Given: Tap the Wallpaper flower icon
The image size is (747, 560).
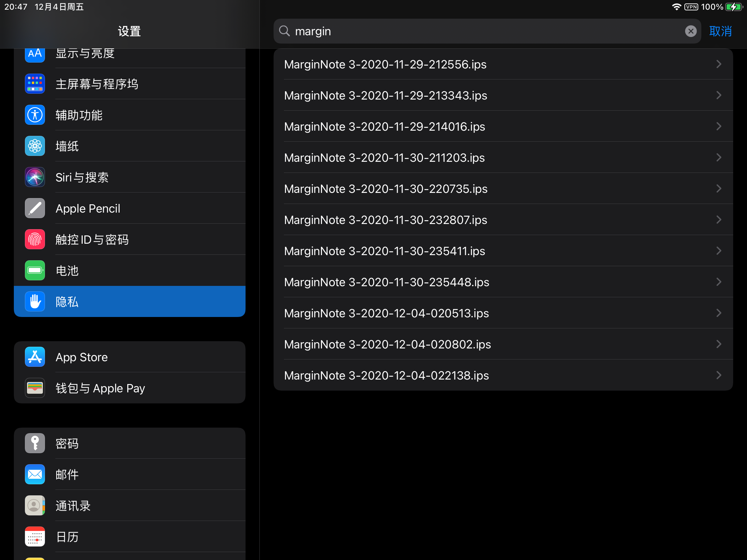Looking at the screenshot, I should 35,146.
